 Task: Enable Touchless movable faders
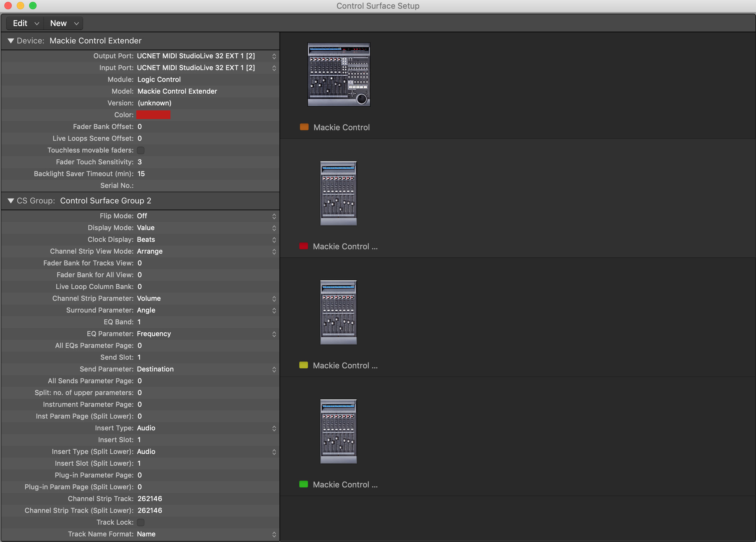pos(141,150)
